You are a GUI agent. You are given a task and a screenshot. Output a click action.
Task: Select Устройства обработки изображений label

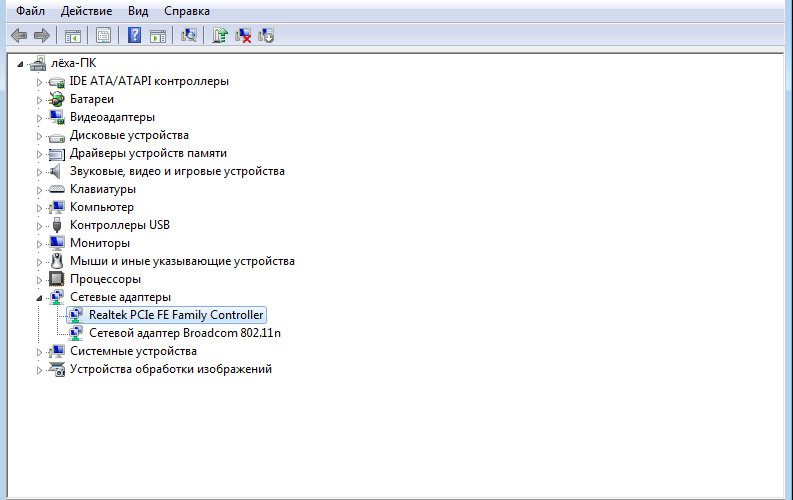coord(171,369)
